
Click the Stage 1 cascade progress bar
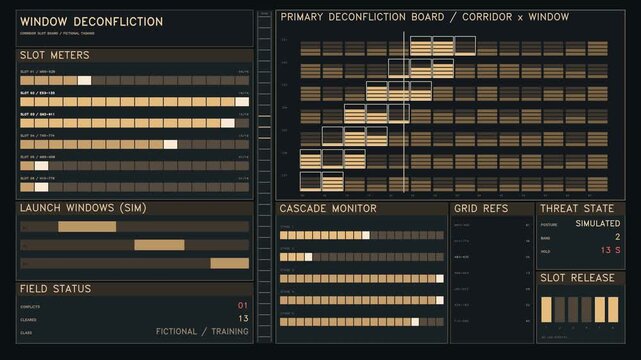(362, 235)
